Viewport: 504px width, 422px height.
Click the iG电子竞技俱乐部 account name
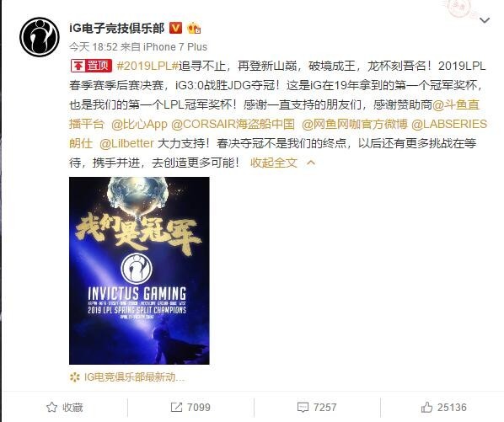[x=117, y=29]
